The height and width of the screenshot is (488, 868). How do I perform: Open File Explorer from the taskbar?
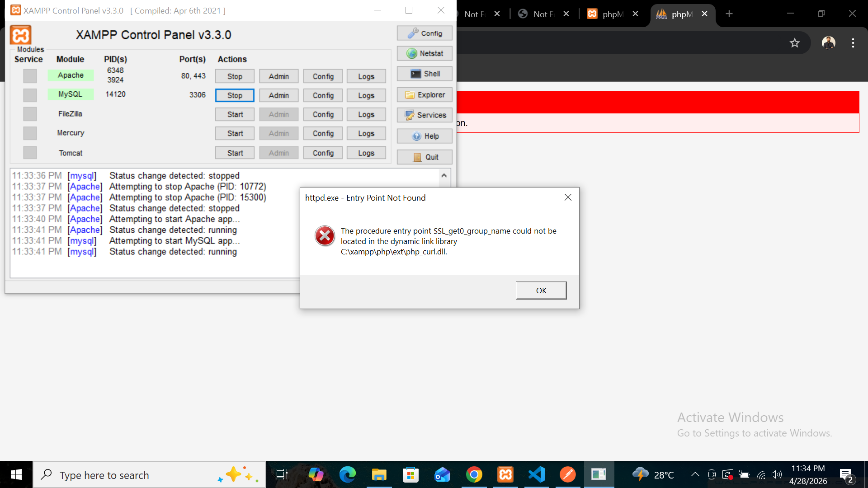click(x=379, y=474)
